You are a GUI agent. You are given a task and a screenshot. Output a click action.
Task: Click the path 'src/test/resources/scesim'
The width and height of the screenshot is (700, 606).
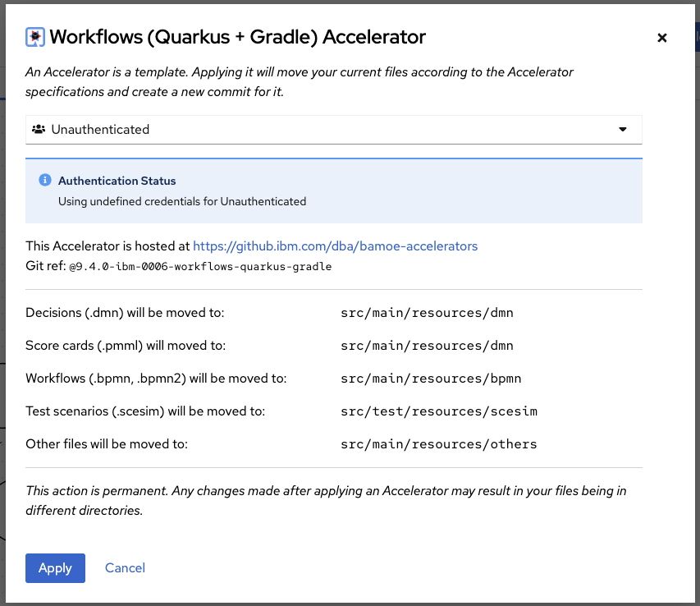[439, 411]
